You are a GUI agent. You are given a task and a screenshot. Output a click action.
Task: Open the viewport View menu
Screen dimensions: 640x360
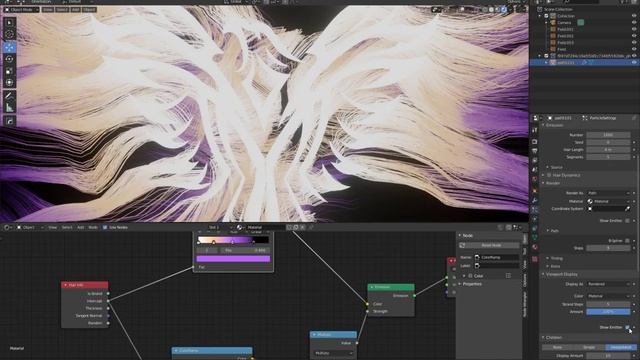tap(48, 9)
